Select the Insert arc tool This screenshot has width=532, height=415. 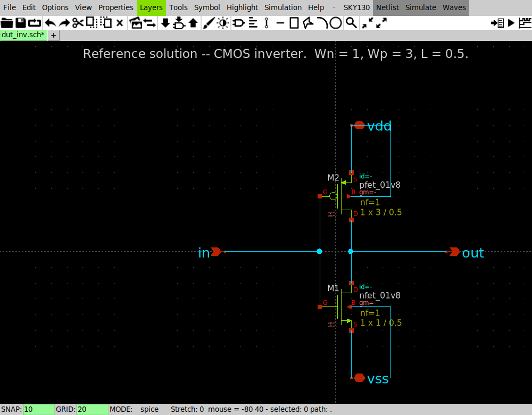(x=322, y=23)
